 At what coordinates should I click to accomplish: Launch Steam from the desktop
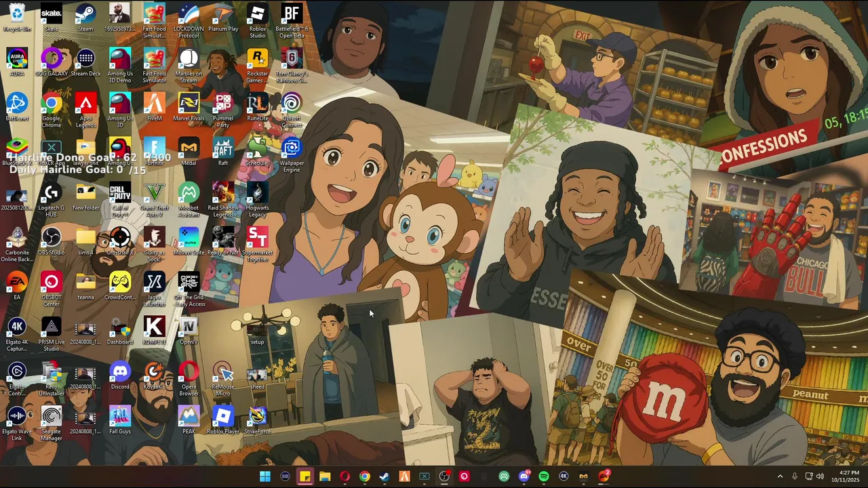tap(85, 18)
